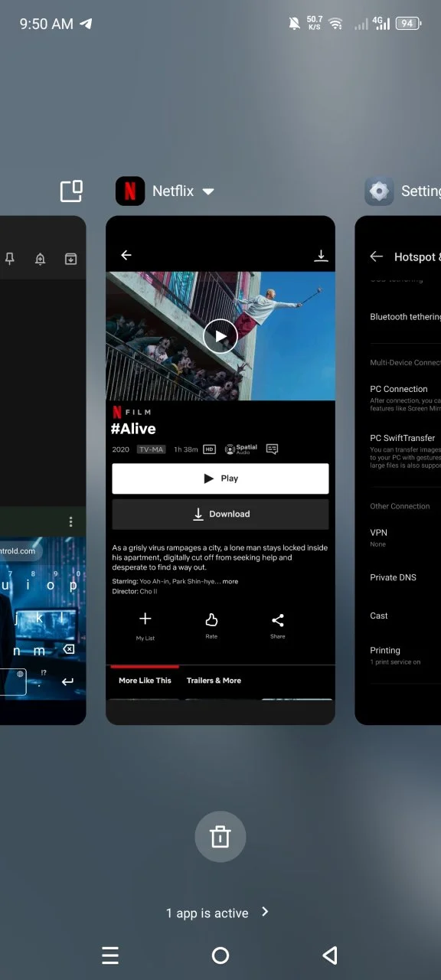Play the #Alive trailer video preview
This screenshot has width=441, height=980.
click(220, 336)
